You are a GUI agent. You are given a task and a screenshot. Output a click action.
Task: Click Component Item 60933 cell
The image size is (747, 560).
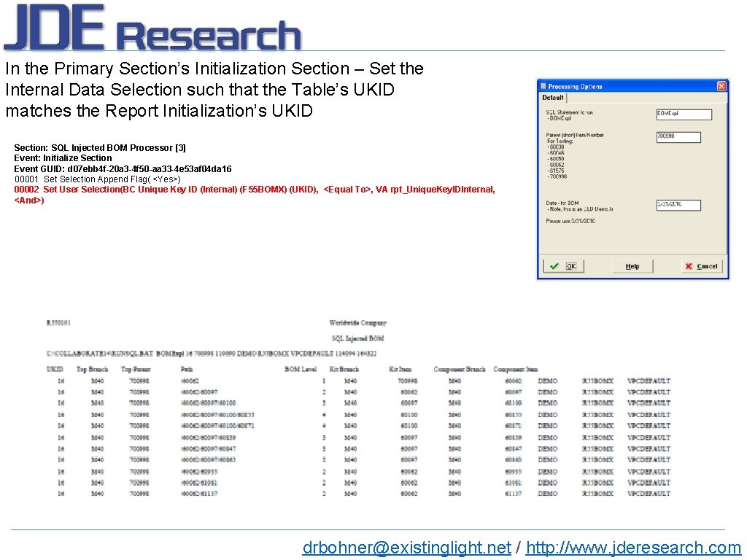tap(513, 472)
